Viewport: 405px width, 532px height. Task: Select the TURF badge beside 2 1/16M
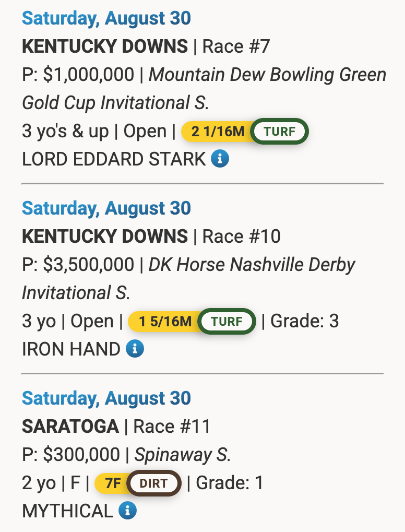click(280, 131)
